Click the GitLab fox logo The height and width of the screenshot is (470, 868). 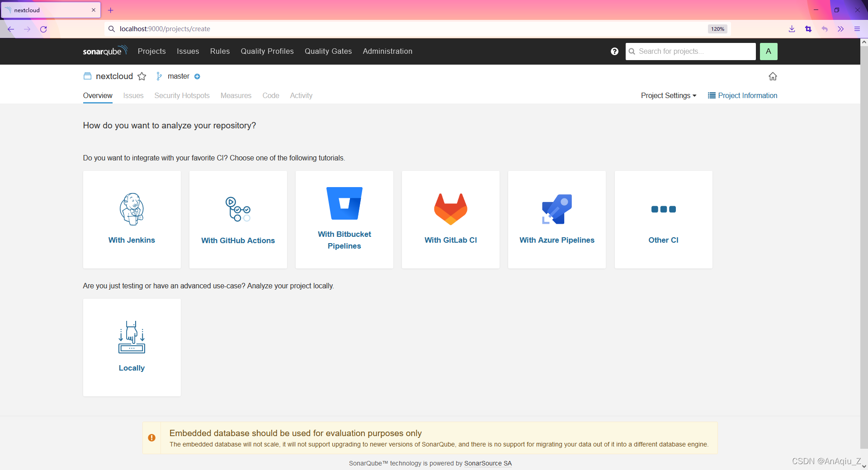pos(451,209)
